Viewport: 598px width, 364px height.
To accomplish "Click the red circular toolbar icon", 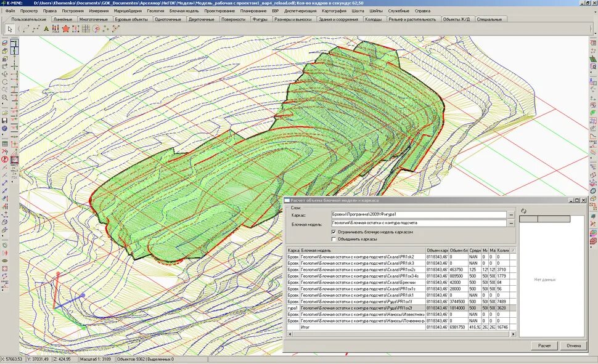I will [96, 28].
